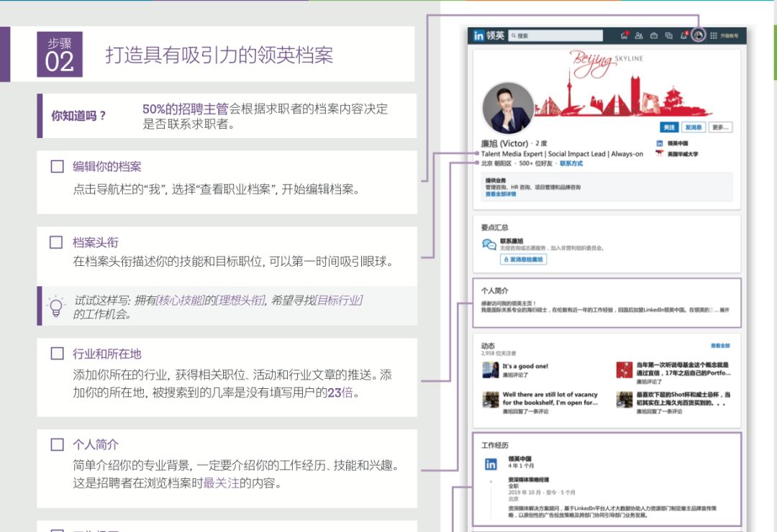
Task: Click the 2,958 位关注者 follower count
Action: [498, 353]
